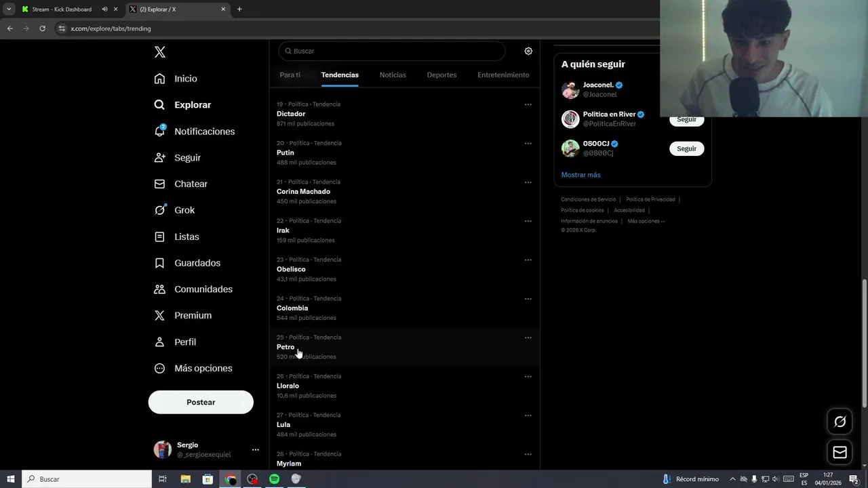Click Seguir button for 0800CJ

tap(686, 148)
